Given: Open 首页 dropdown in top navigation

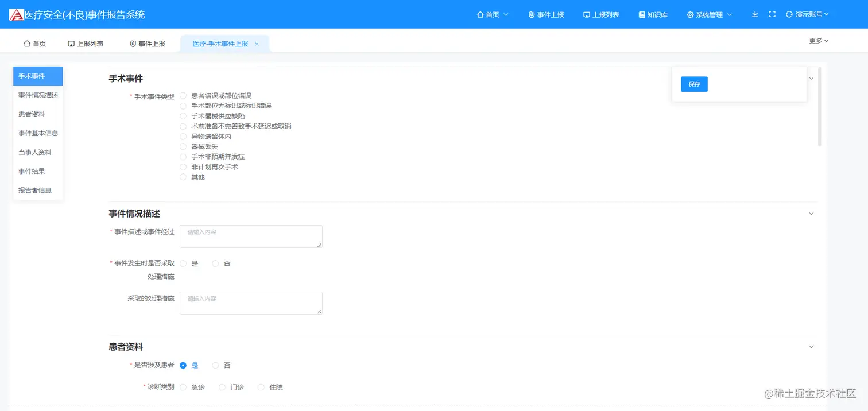Looking at the screenshot, I should [x=493, y=15].
